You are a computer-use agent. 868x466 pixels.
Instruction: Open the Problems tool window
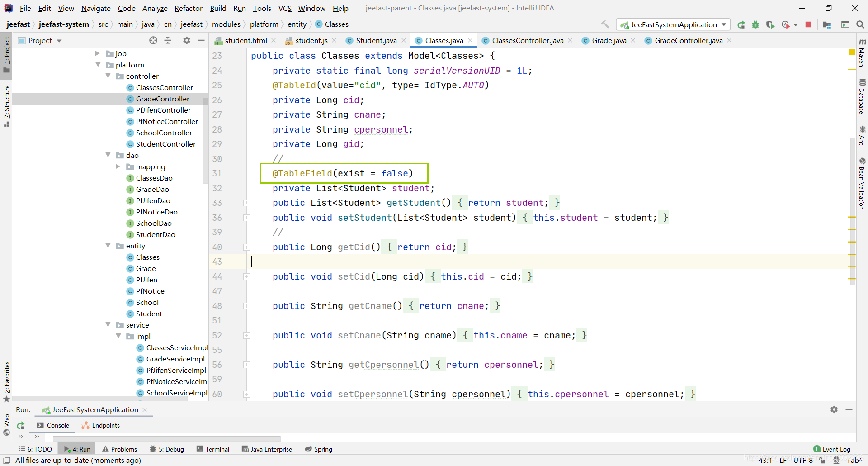coord(120,449)
